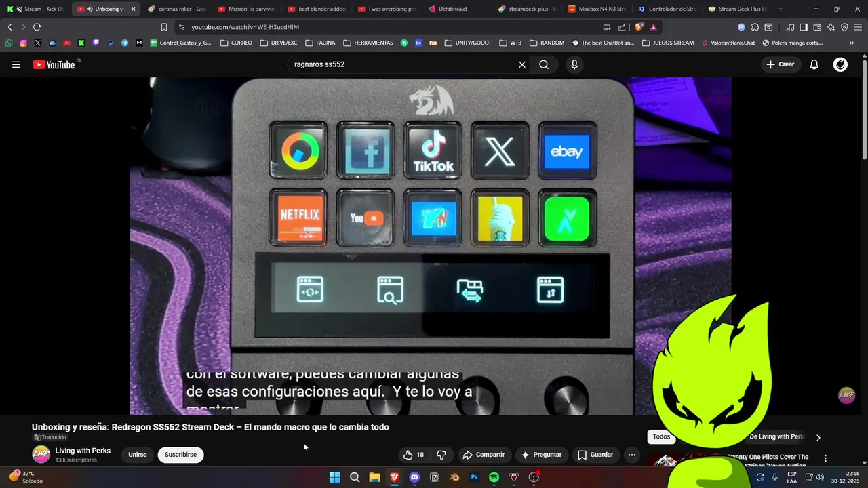Open the DRIVE/EXC bookmark folder
This screenshot has height=488, width=868.
pyautogui.click(x=279, y=43)
